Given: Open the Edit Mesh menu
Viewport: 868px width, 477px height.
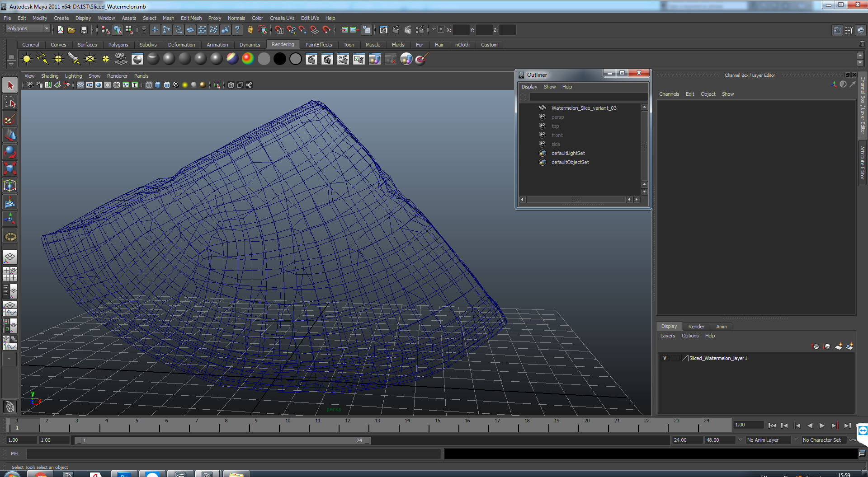Looking at the screenshot, I should (x=191, y=18).
